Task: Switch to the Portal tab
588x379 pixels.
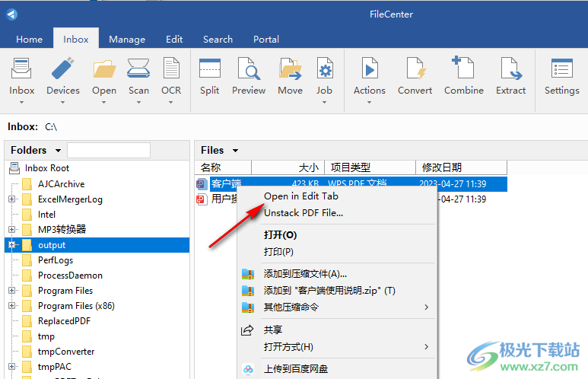Action: [x=266, y=40]
